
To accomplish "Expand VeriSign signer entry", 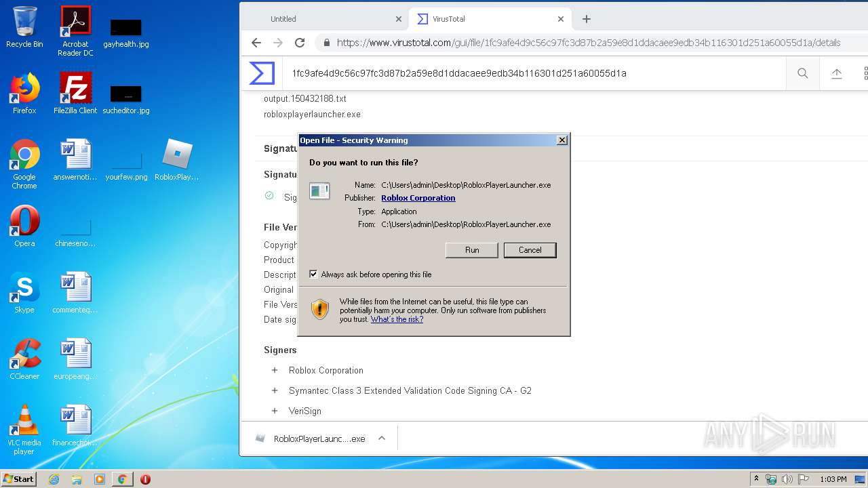I will [x=275, y=411].
